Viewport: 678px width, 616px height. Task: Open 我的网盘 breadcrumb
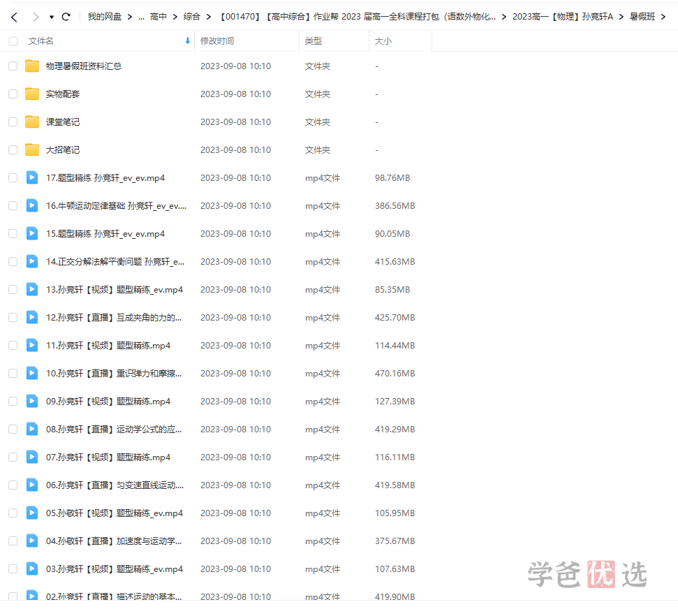click(x=105, y=17)
